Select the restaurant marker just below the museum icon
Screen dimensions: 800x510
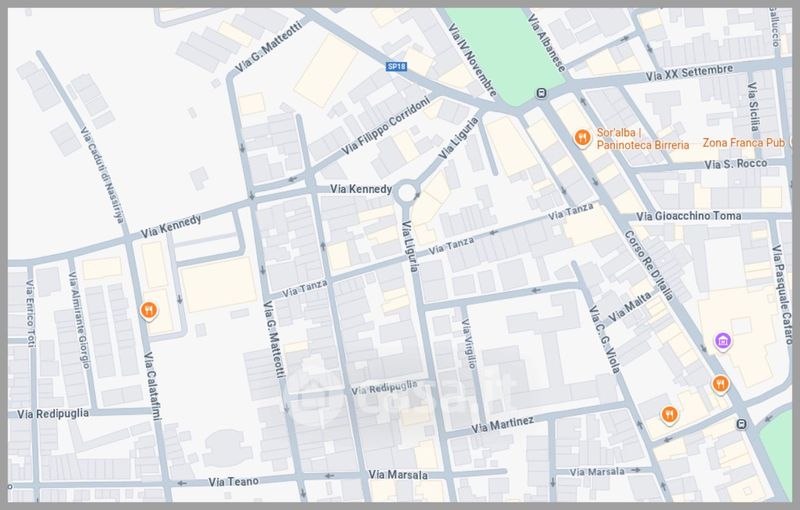pyautogui.click(x=719, y=384)
